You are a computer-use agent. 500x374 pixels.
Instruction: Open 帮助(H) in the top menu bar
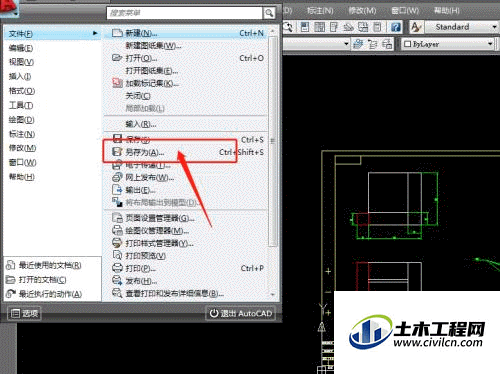click(447, 10)
